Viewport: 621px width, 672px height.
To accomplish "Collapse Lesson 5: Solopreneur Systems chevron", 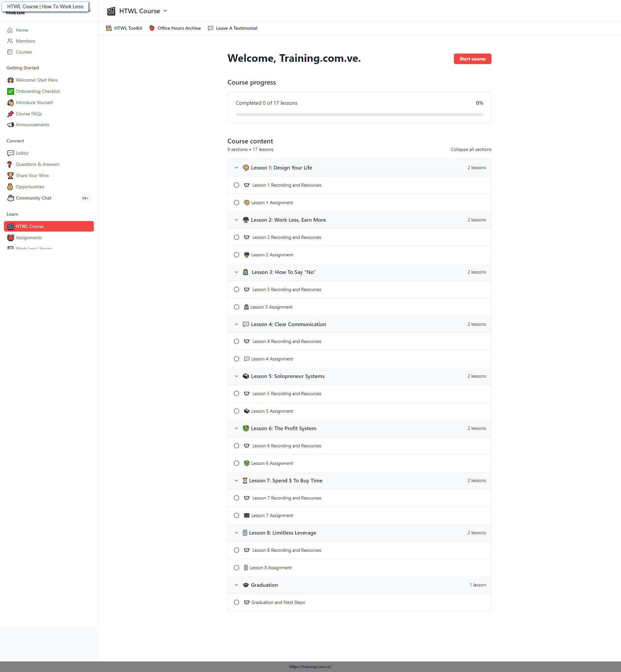I will click(x=237, y=376).
